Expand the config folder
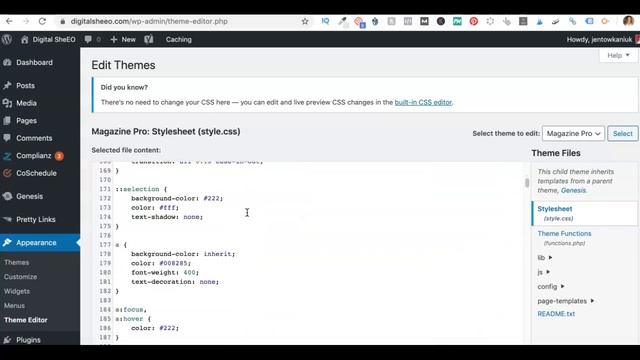The width and height of the screenshot is (640, 360). click(x=551, y=287)
